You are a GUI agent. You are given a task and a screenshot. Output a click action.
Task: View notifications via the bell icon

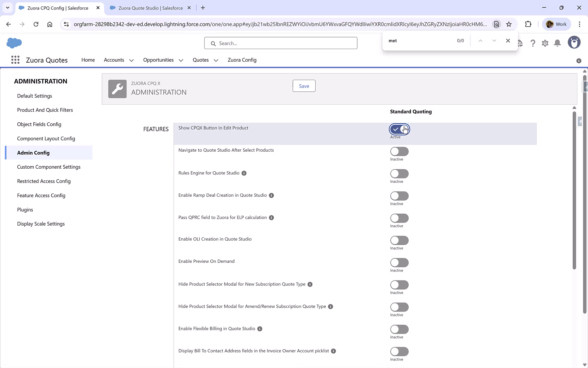557,43
